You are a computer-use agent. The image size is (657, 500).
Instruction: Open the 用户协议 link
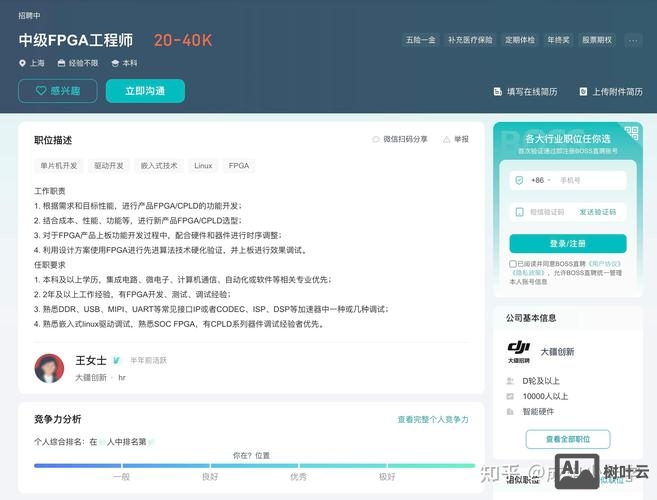tap(604, 264)
